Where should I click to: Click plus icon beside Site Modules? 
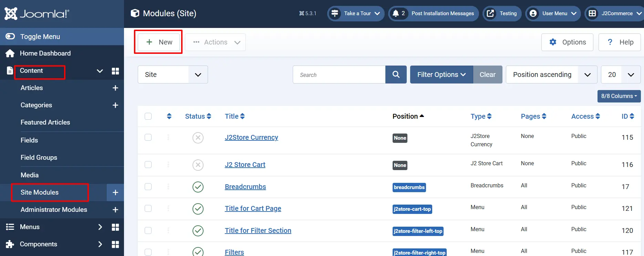(115, 193)
